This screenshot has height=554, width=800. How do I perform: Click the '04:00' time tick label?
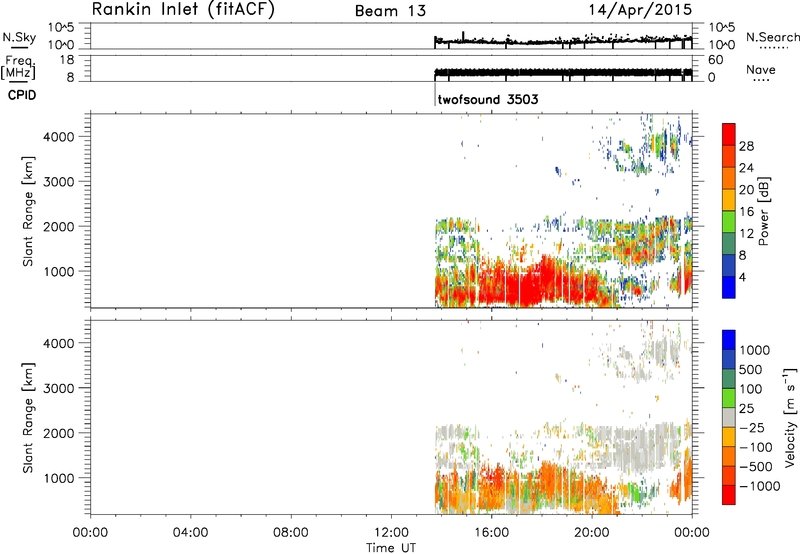point(190,533)
